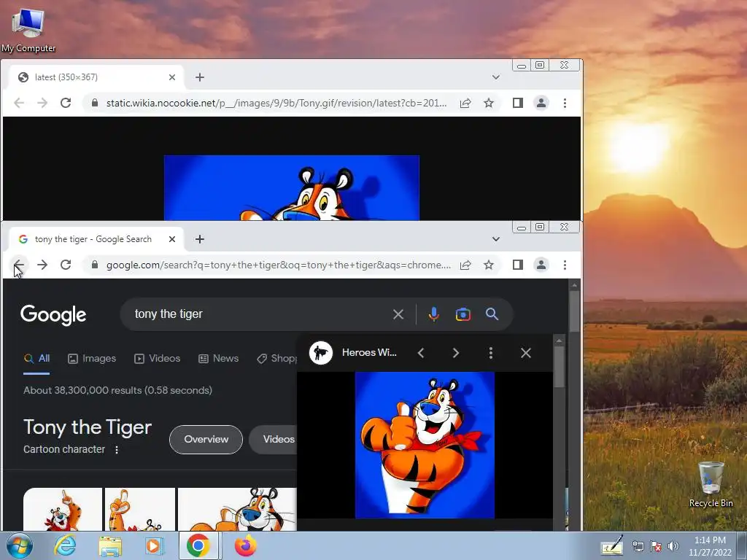747x560 pixels.
Task: Reload the Google Search page
Action: tap(66, 265)
